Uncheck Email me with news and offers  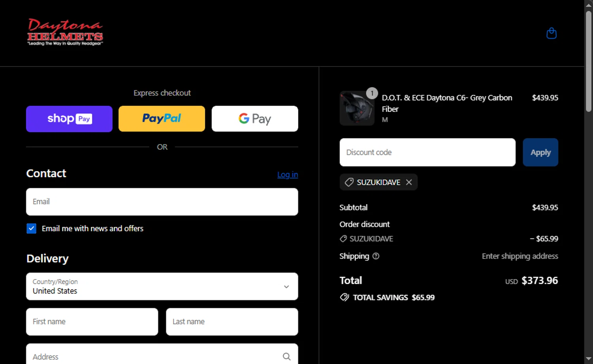point(32,229)
